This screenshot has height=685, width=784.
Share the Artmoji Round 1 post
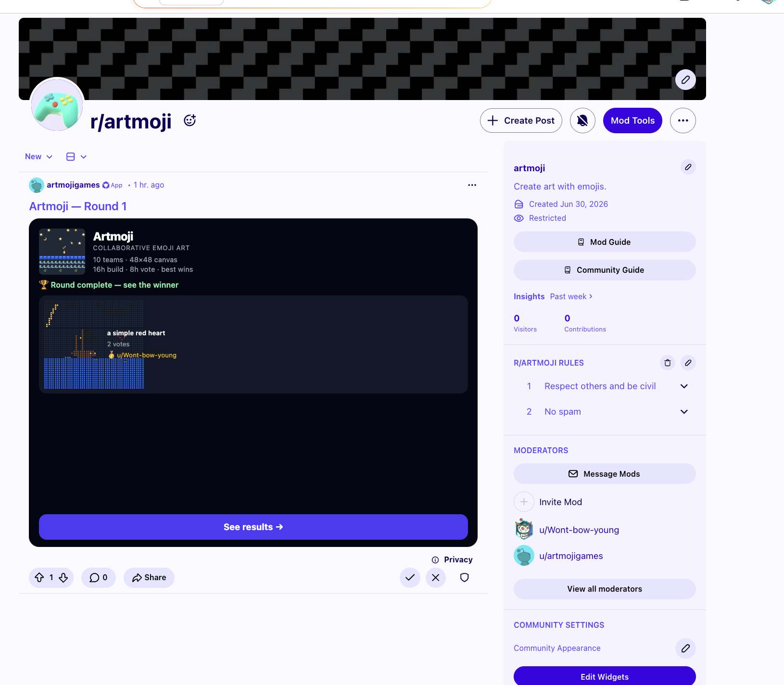click(149, 578)
